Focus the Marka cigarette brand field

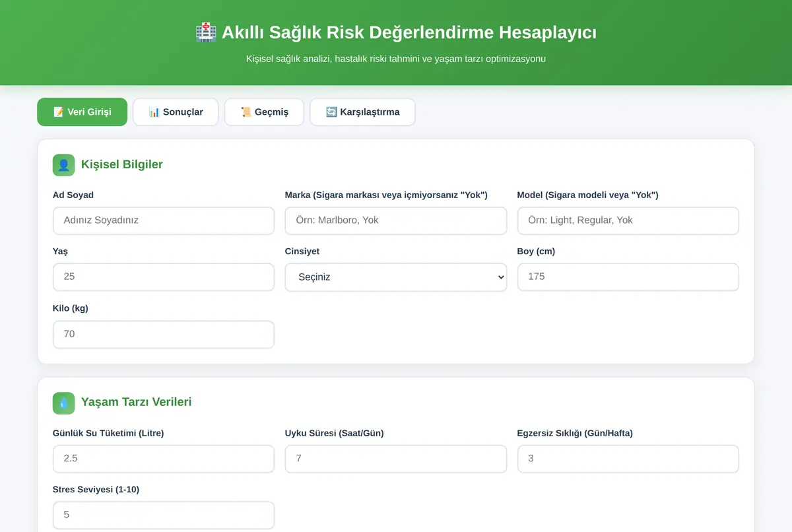coord(396,220)
